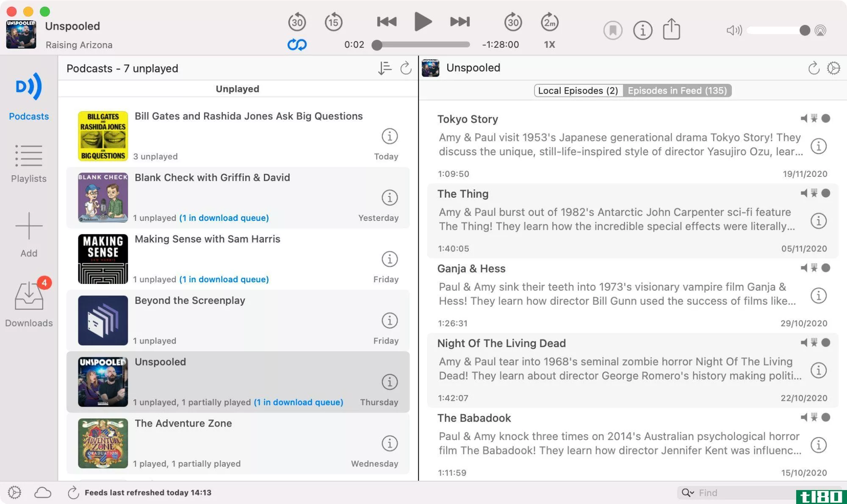This screenshot has width=847, height=504.
Task: Select the Episodes in Feed (135) tab
Action: point(676,90)
